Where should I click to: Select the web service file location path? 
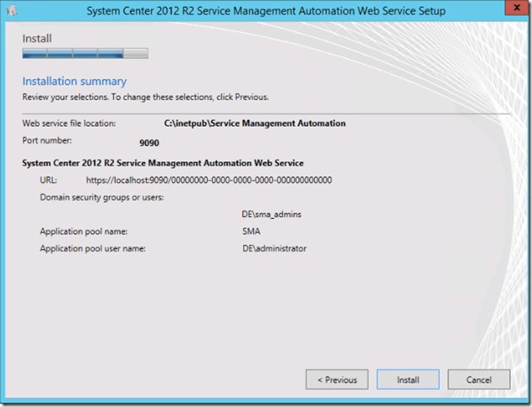pyautogui.click(x=254, y=123)
